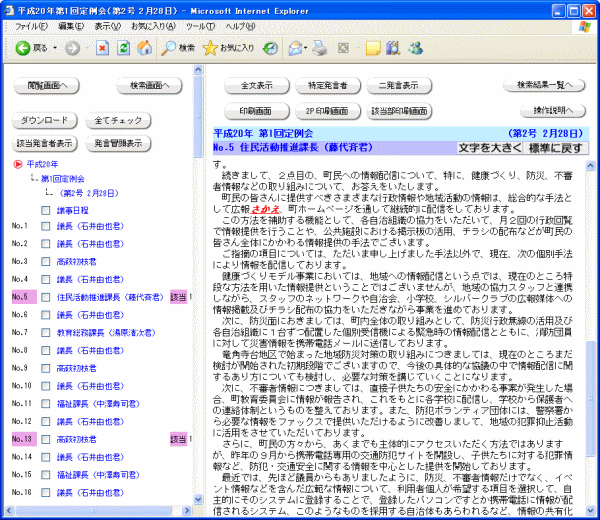Click the 該当 marker on No.13 row

(179, 439)
